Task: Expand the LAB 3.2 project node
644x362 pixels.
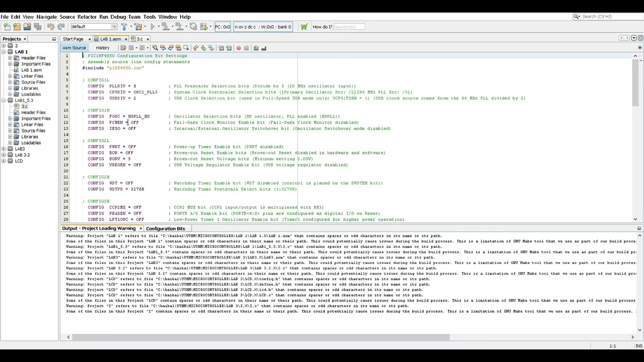Action: point(4,155)
